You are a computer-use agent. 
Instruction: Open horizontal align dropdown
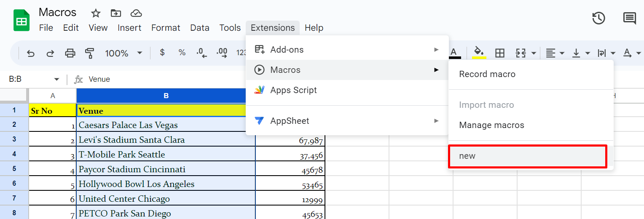coord(555,53)
